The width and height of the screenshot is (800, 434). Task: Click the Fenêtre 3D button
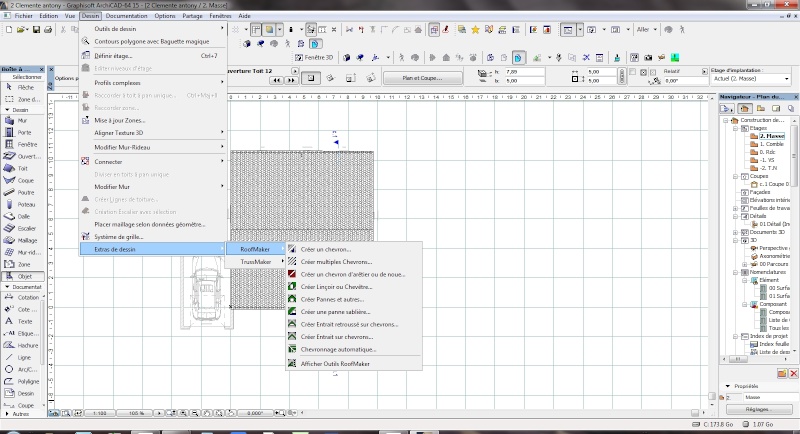tap(314, 58)
